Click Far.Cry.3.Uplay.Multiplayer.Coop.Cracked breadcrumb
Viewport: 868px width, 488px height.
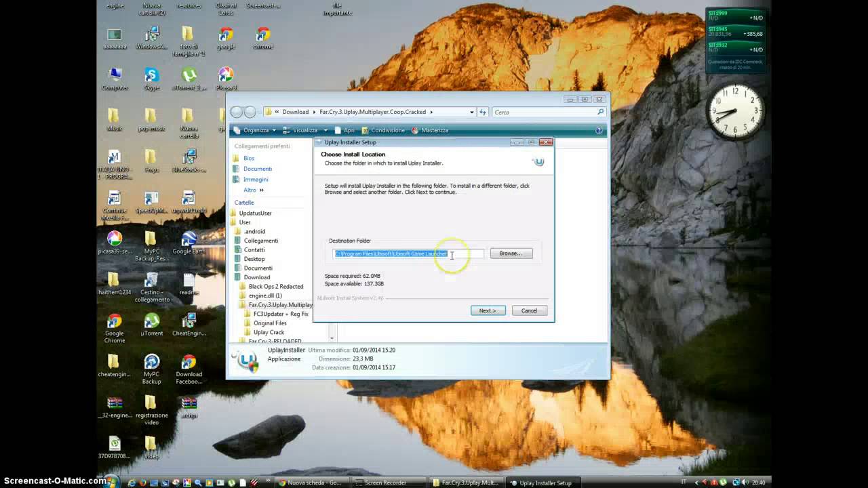(372, 112)
